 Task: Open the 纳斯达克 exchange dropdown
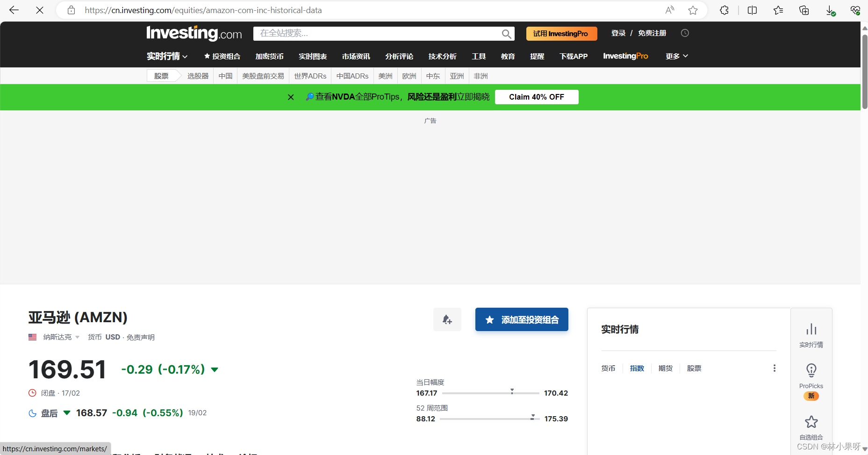[x=61, y=337]
